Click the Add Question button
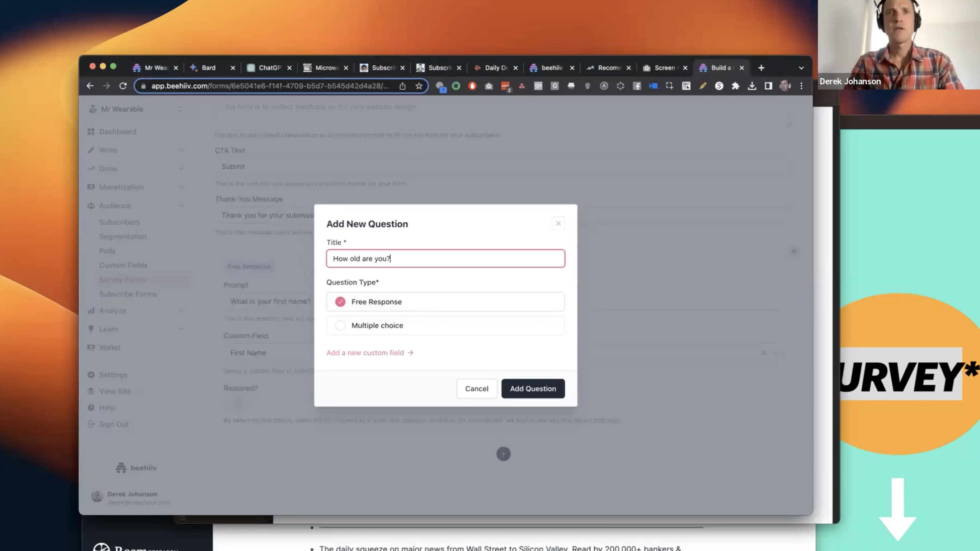This screenshot has height=551, width=980. 533,388
